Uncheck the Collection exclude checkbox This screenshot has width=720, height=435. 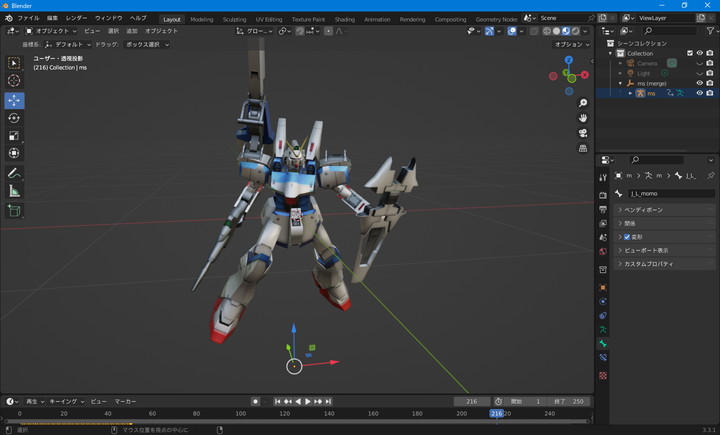pos(690,53)
